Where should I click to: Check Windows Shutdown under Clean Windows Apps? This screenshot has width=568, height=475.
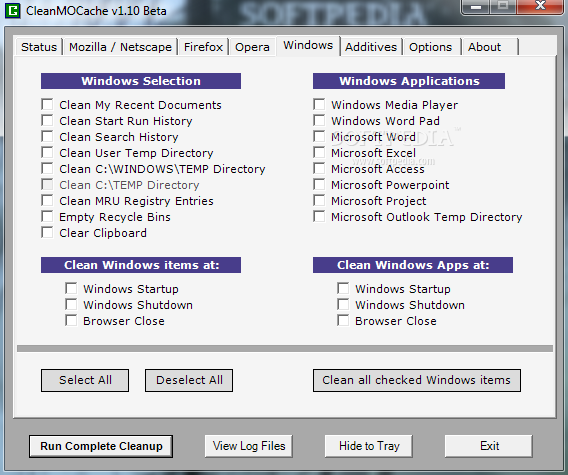(343, 304)
